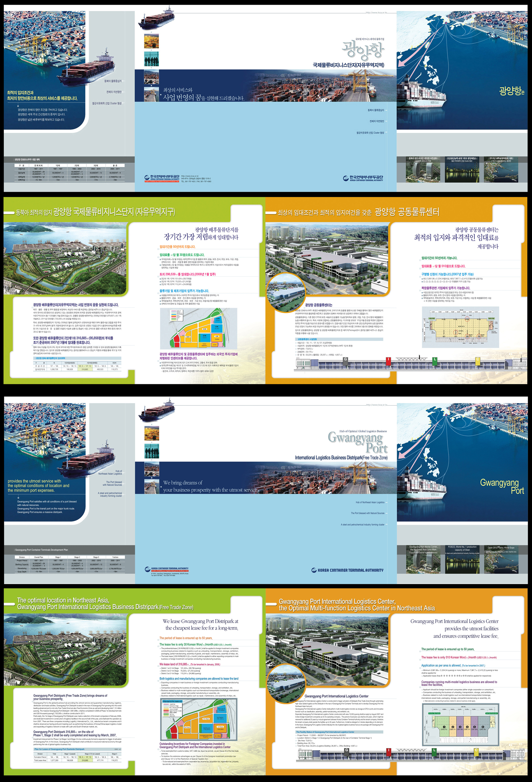Click the 'The lease fee is only 510 Korean Won' heading
Viewport: 532px width, 782px height.
[458, 657]
